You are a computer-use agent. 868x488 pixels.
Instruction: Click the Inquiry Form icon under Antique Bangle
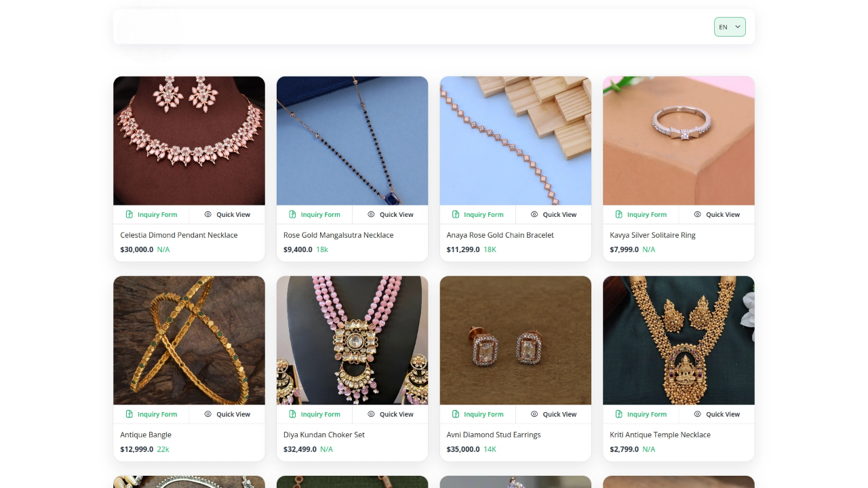129,414
